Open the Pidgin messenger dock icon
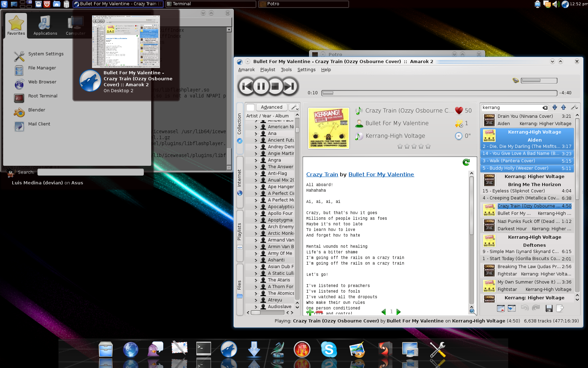Screen dimensions: 588x368 pyautogui.click(x=155, y=349)
